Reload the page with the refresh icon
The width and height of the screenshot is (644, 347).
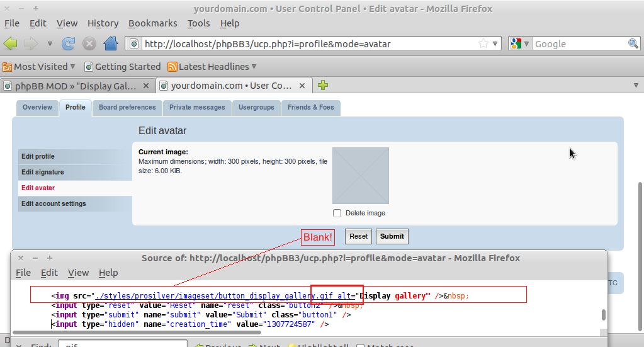click(69, 44)
